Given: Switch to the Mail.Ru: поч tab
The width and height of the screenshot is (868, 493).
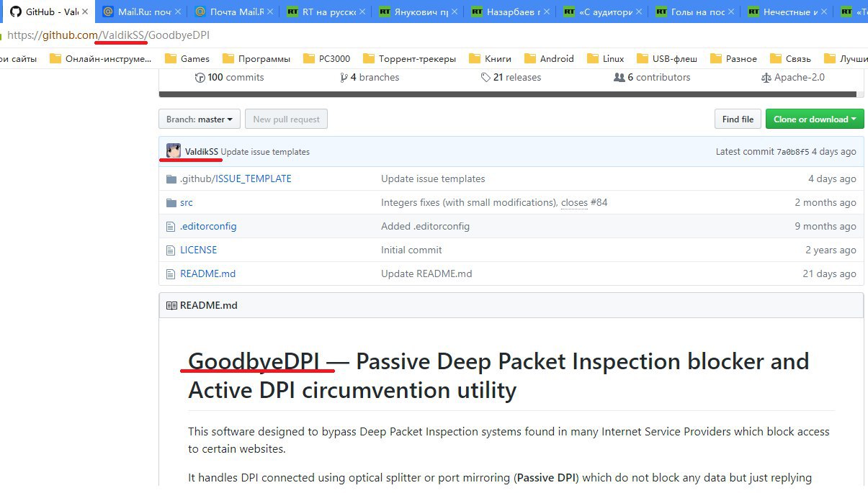Looking at the screenshot, I should pyautogui.click(x=140, y=12).
